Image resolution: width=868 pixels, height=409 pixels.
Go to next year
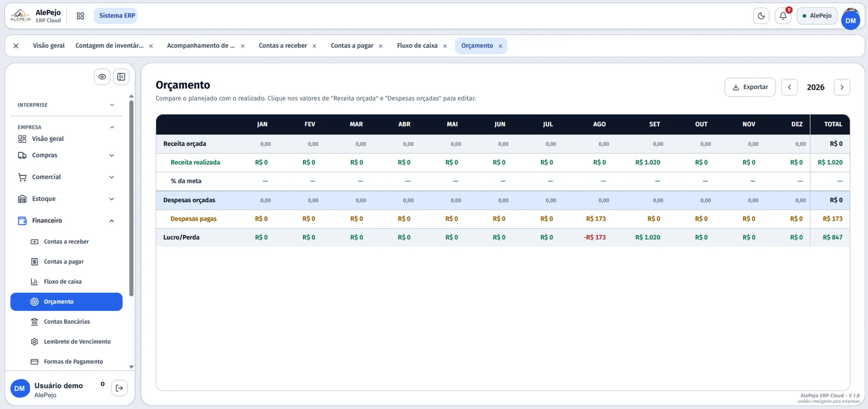(842, 87)
